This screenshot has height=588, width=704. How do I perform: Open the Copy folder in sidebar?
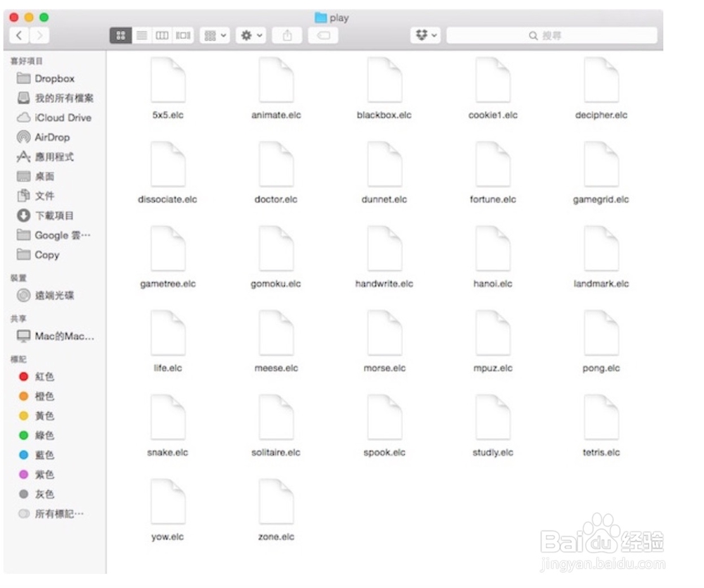tap(38, 255)
